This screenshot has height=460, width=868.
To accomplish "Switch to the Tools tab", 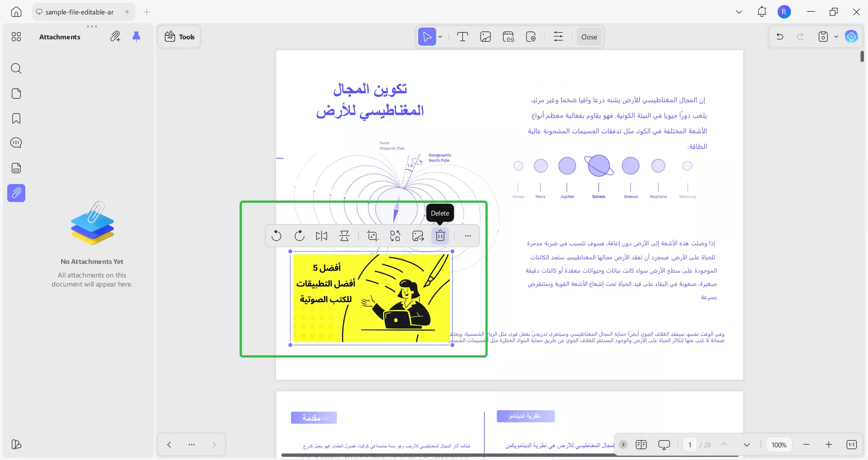I will (179, 37).
